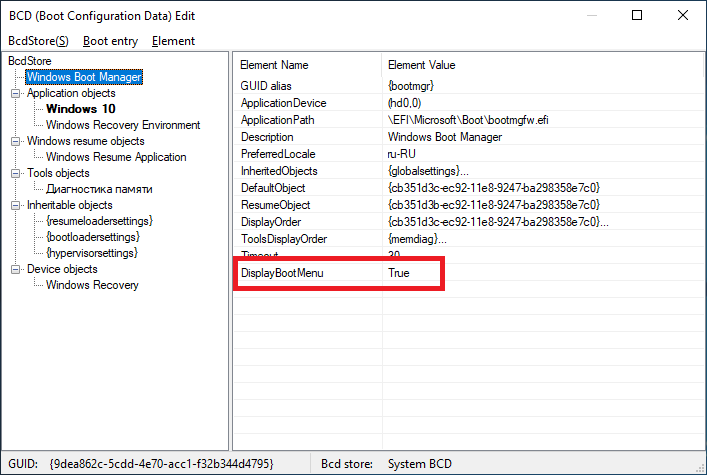Select the DefaultObject row
The height and width of the screenshot is (475, 707).
[x=469, y=188]
